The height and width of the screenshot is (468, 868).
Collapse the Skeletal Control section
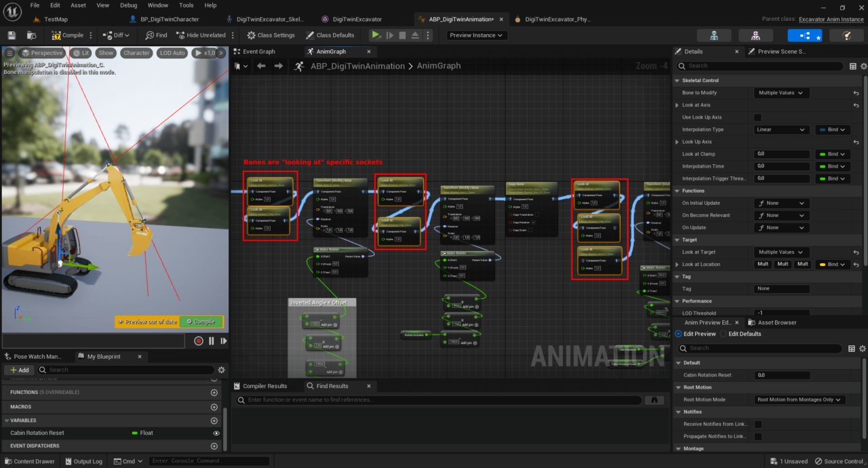click(x=676, y=80)
